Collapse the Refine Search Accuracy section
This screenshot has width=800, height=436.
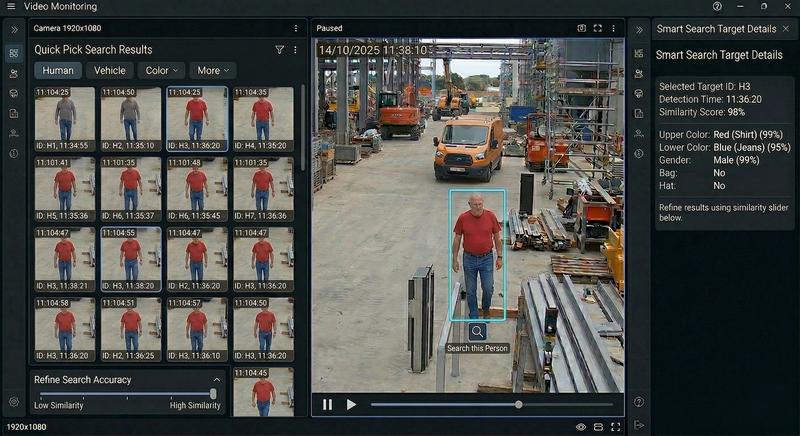click(216, 379)
